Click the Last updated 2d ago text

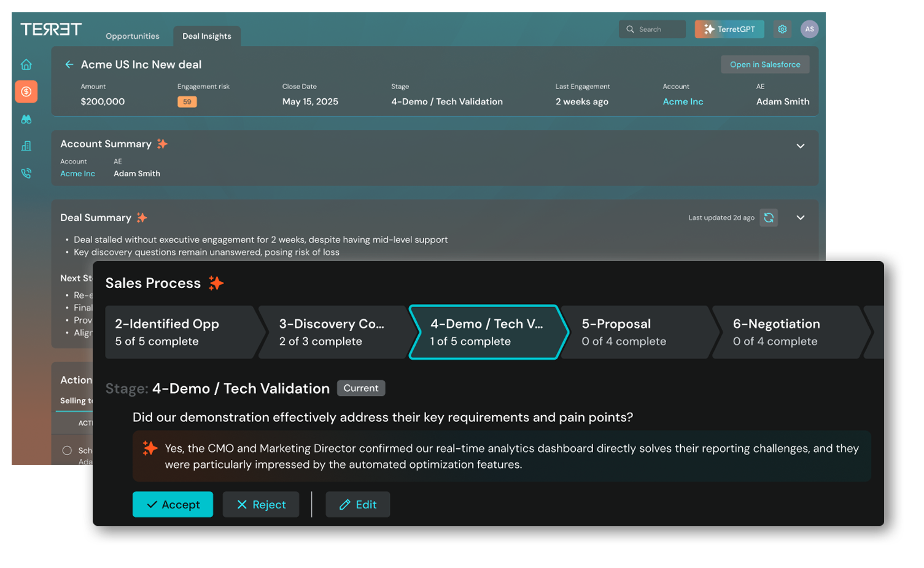pyautogui.click(x=721, y=217)
